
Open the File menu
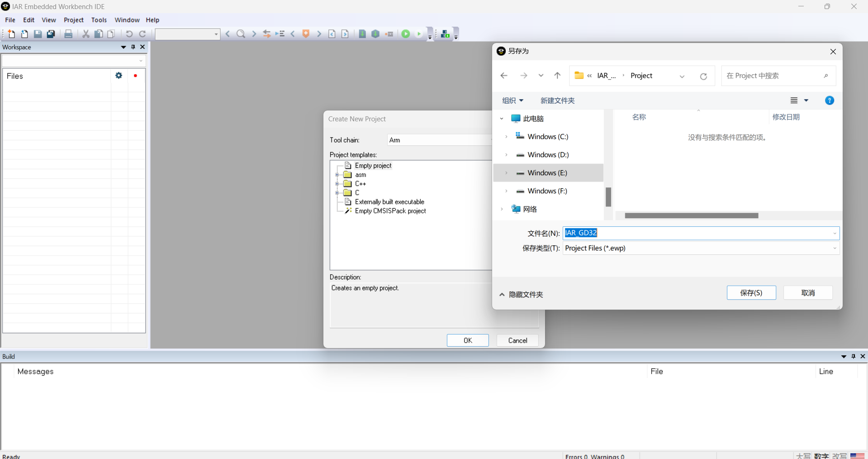(x=10, y=20)
